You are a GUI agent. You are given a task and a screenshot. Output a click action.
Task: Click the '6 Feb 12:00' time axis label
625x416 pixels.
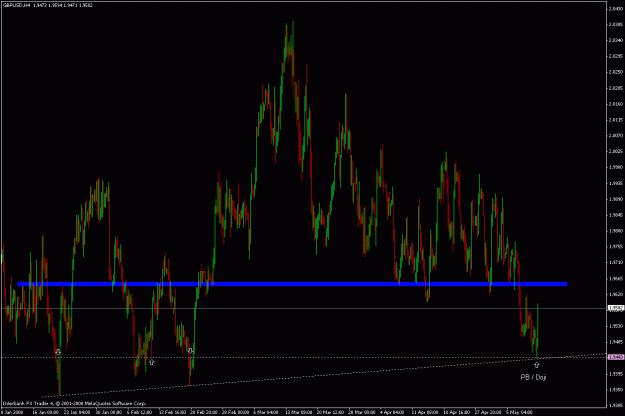[139, 412]
